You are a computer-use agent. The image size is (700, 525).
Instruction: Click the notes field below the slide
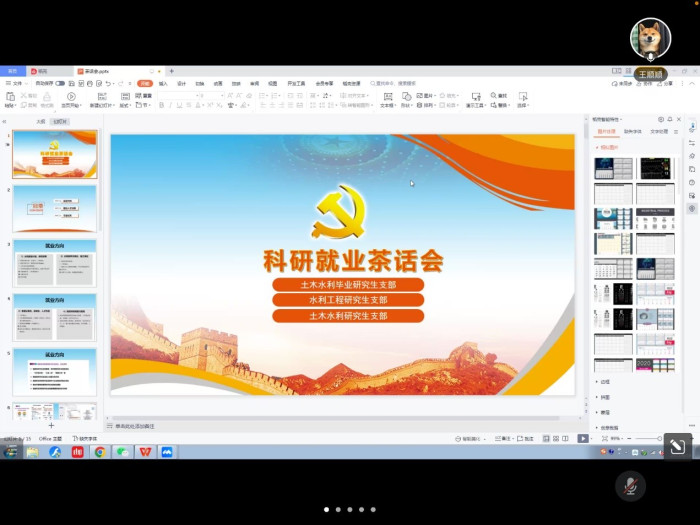tap(344, 426)
